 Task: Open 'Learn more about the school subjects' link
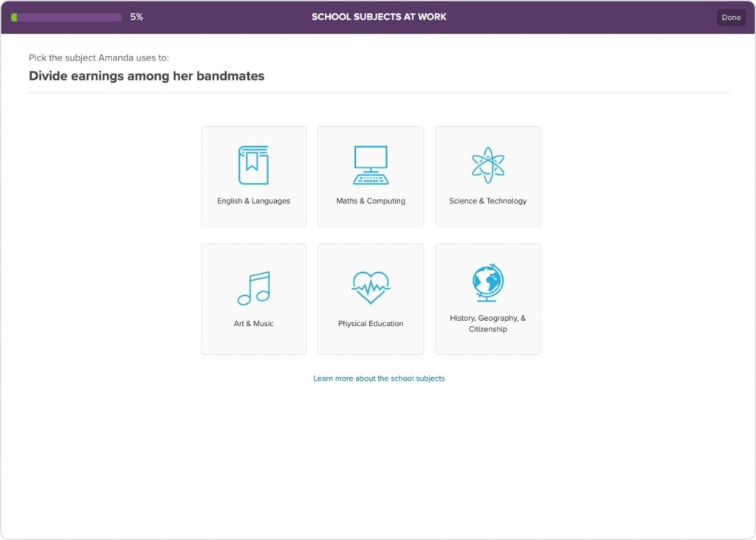tap(379, 378)
